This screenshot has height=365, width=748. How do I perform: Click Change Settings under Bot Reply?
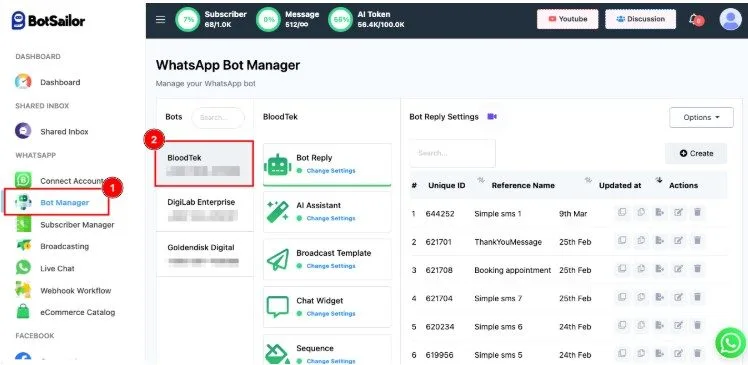331,171
